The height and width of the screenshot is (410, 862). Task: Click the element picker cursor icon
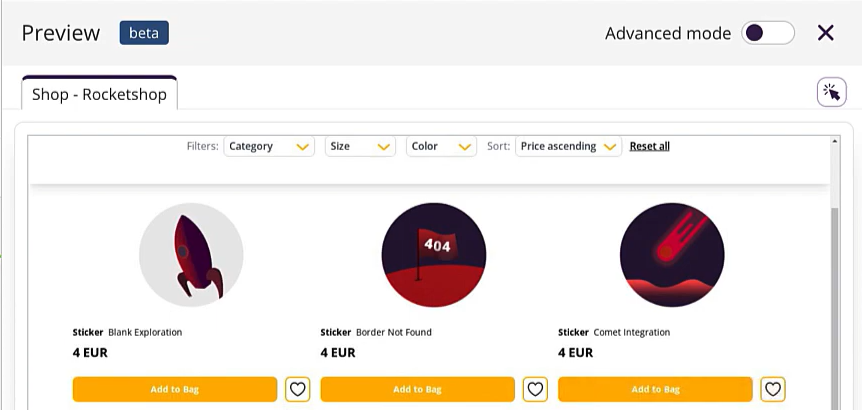(x=831, y=93)
